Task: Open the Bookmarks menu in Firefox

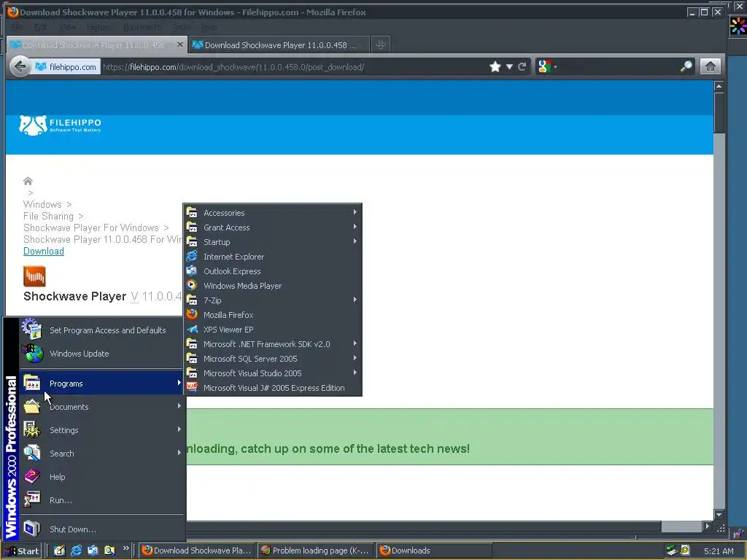Action: click(x=142, y=27)
